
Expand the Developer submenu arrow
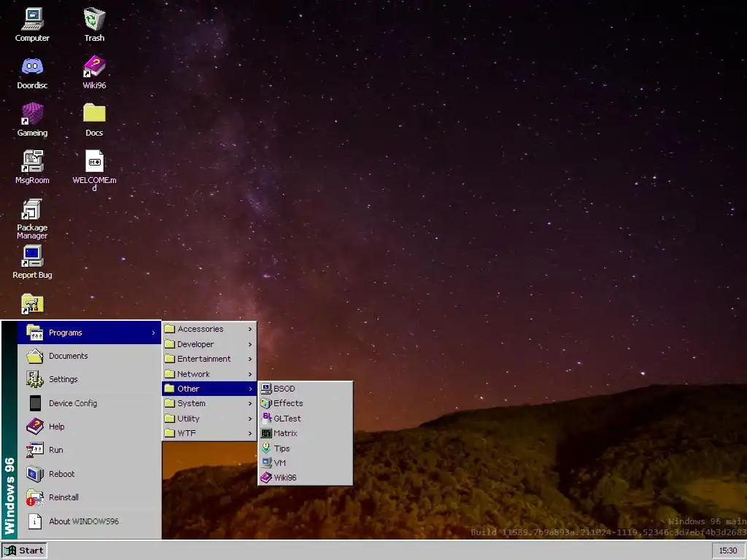click(x=250, y=344)
